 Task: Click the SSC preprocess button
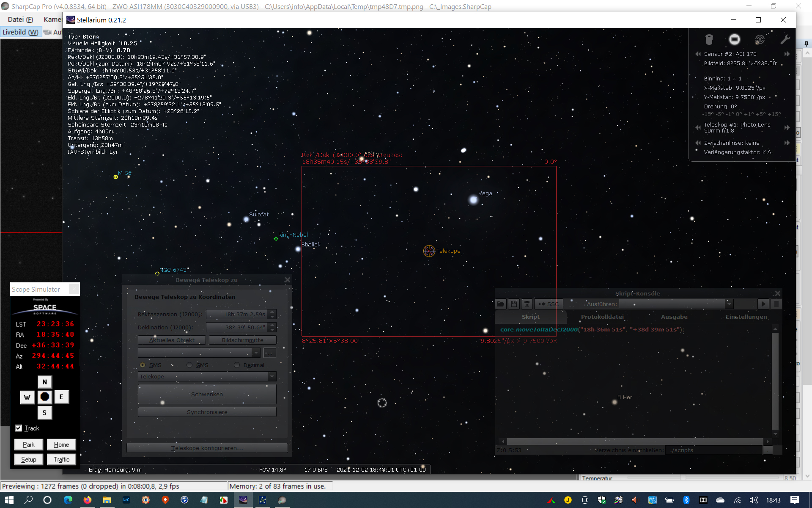[549, 304]
